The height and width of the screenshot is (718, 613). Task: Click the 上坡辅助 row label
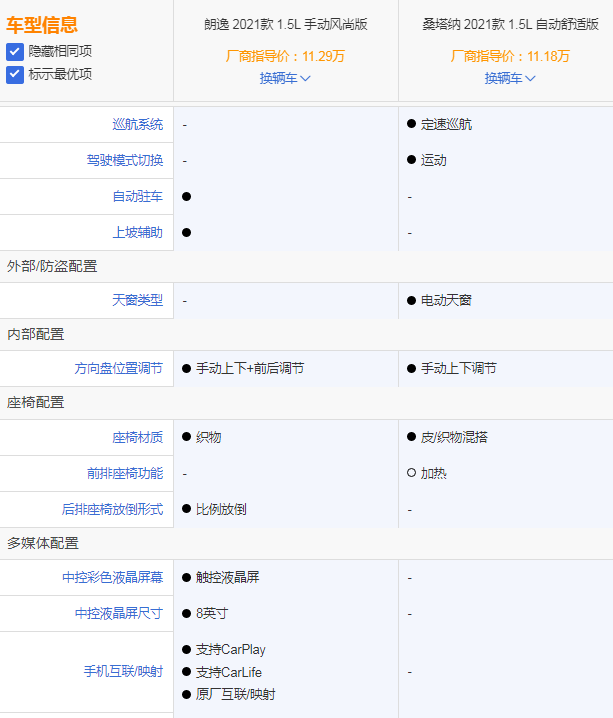click(x=137, y=232)
